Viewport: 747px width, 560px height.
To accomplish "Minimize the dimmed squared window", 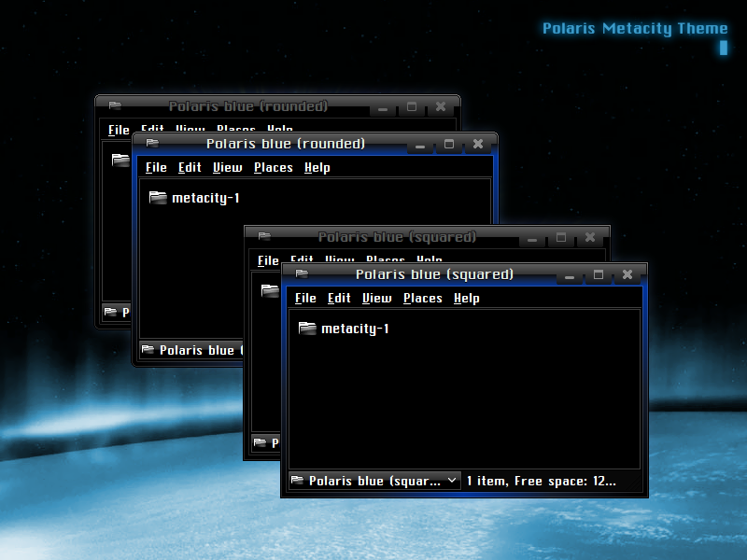I will click(x=532, y=239).
